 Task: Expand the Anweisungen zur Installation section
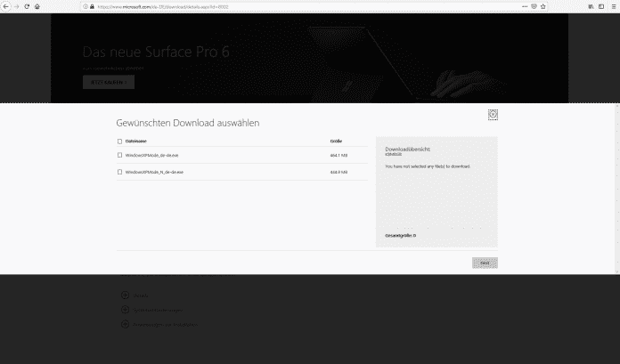(124, 324)
